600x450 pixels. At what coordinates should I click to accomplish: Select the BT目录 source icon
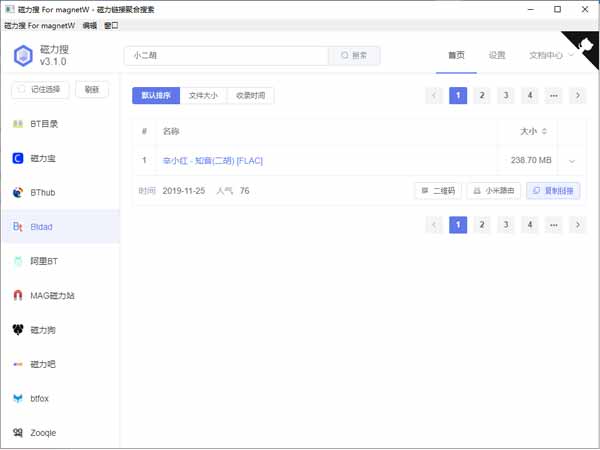(18, 124)
